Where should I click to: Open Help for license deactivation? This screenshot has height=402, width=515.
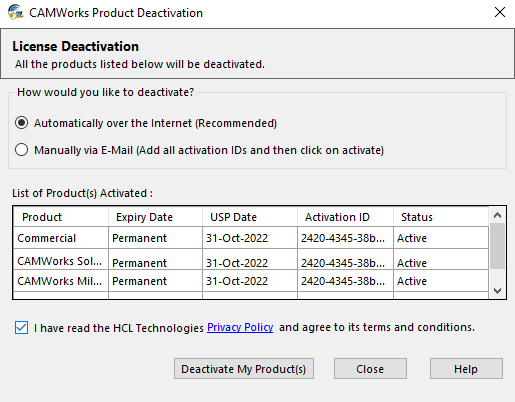point(466,369)
